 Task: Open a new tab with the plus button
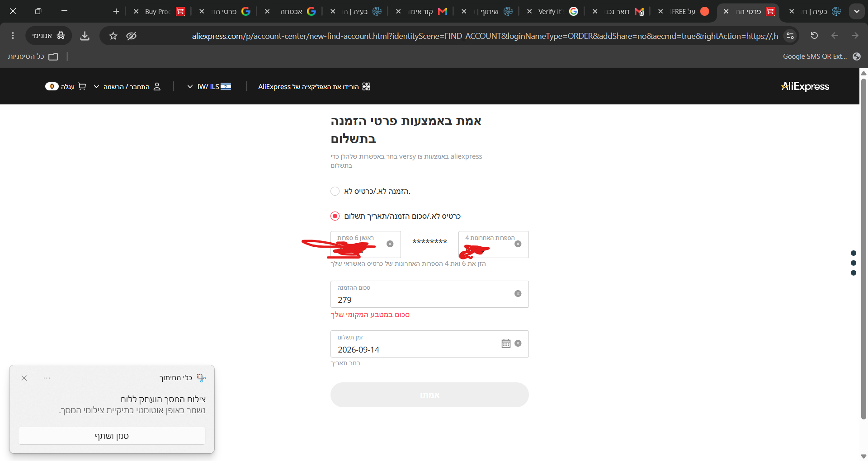116,11
